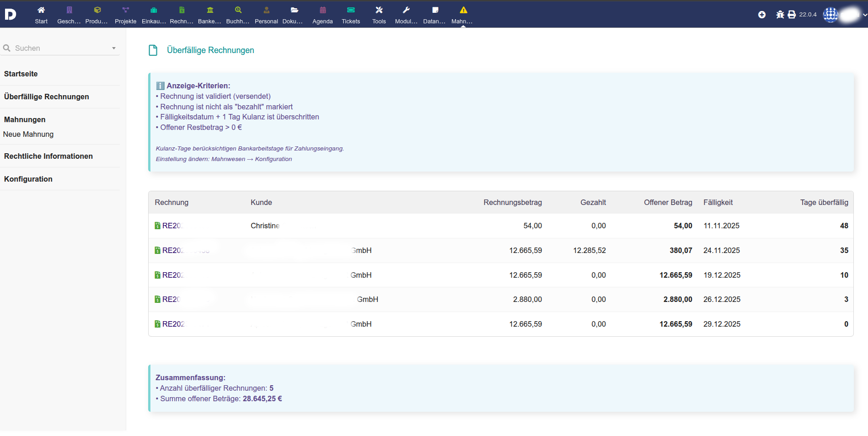Open the Agenda calendar icon
The width and height of the screenshot is (868, 436).
click(x=322, y=10)
